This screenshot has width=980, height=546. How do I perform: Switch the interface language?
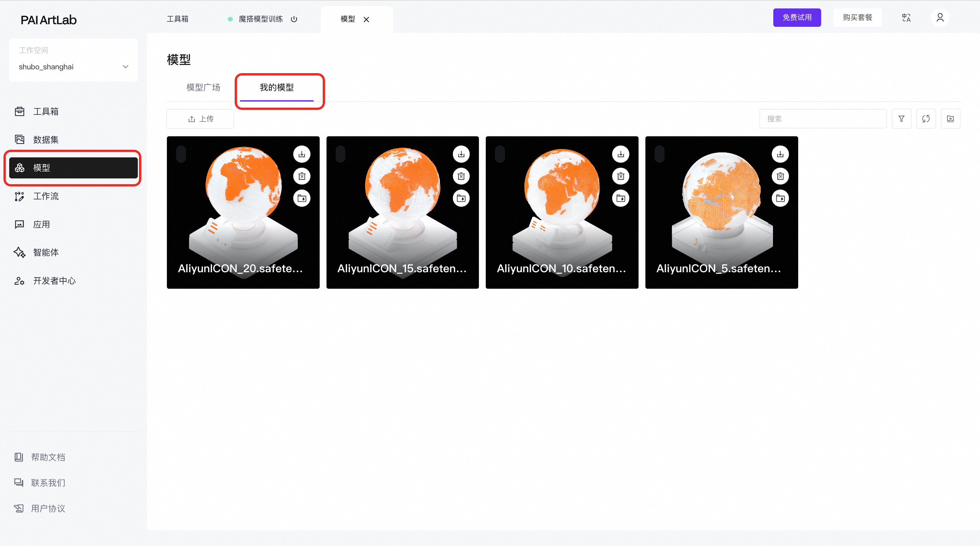pos(906,18)
